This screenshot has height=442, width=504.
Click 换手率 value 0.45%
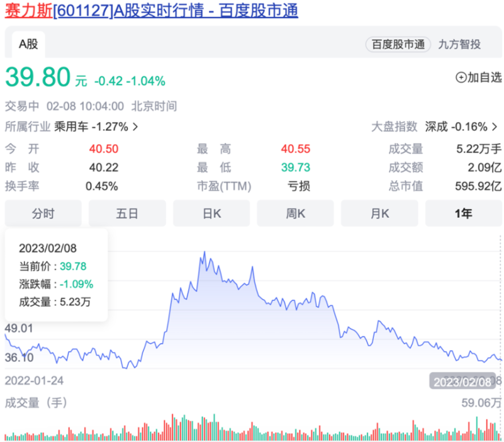click(x=102, y=186)
